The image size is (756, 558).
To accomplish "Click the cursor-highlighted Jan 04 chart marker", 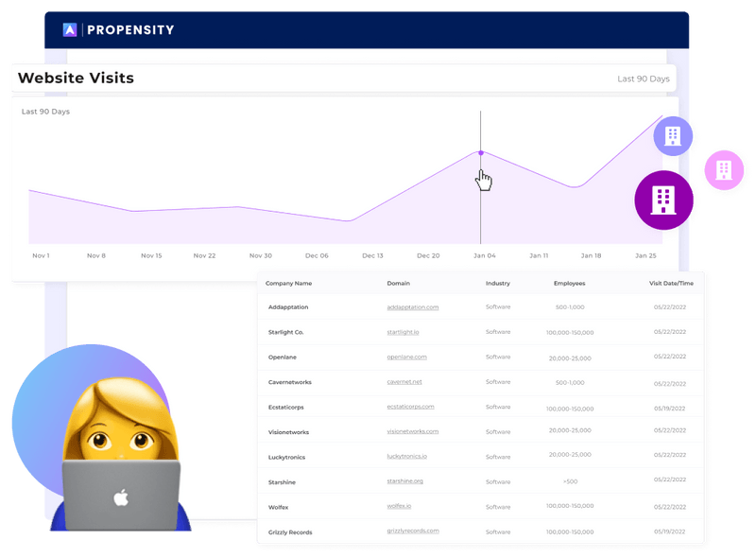I will [x=481, y=150].
